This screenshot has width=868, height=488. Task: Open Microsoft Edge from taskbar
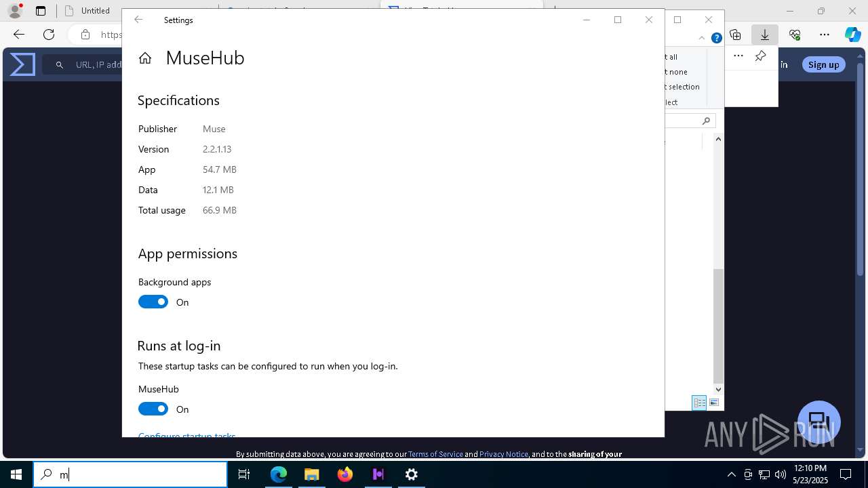pos(279,474)
